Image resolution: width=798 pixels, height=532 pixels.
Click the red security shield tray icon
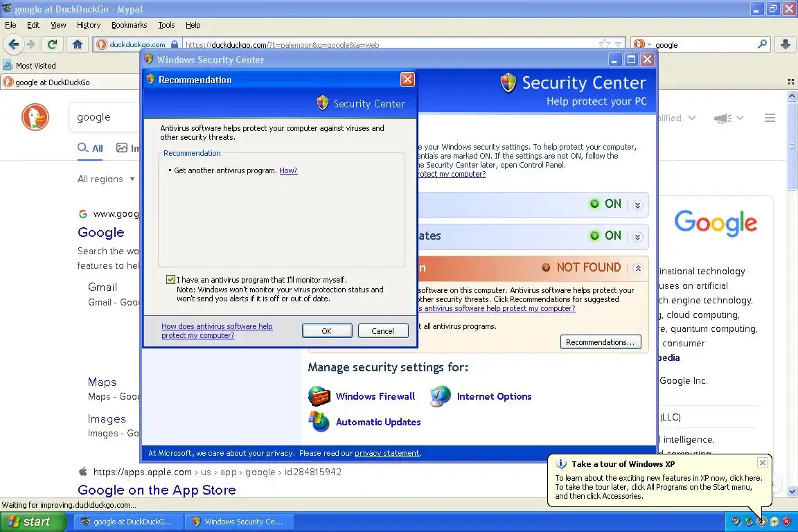point(786,522)
